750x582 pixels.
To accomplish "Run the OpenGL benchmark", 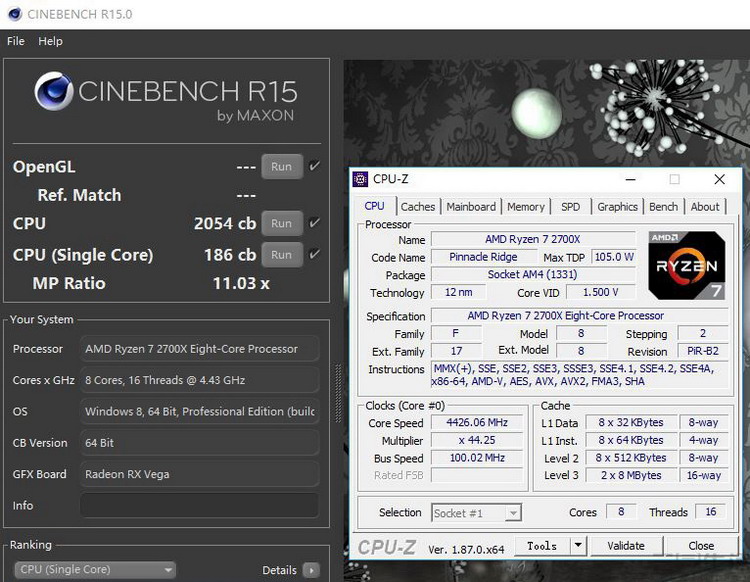I will [282, 166].
